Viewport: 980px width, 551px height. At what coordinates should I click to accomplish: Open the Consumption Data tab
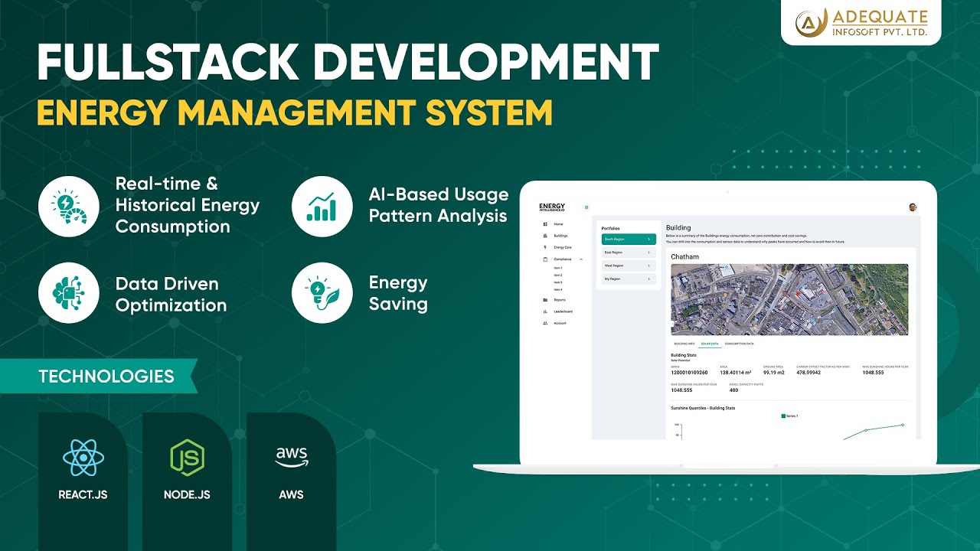tap(739, 344)
